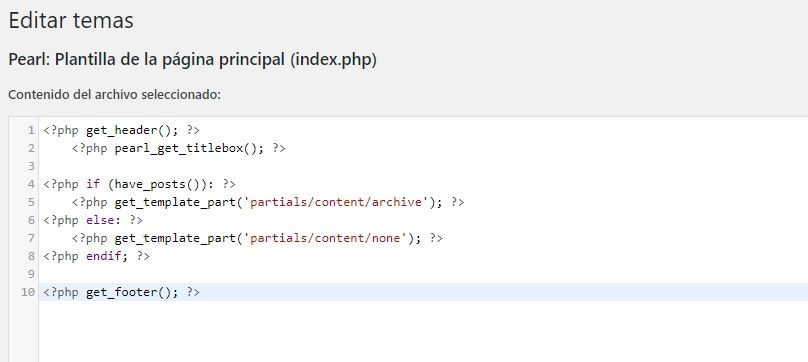Click the blank editor area below line 10

423,331
